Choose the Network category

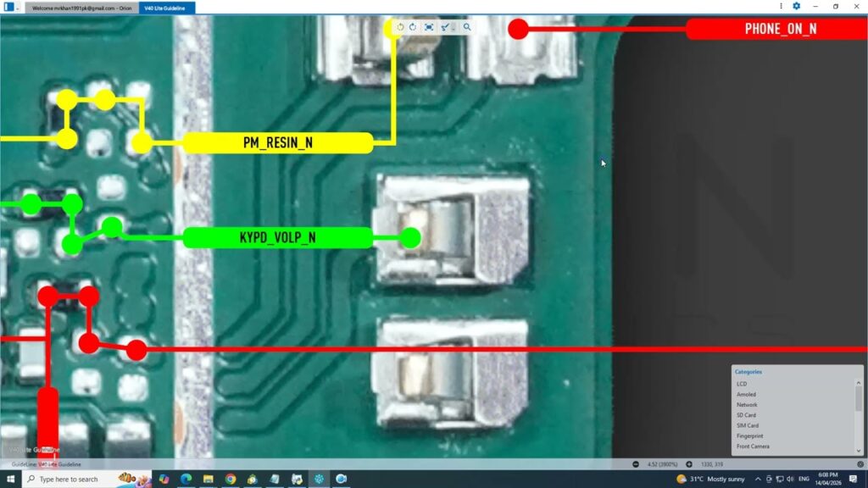747,405
